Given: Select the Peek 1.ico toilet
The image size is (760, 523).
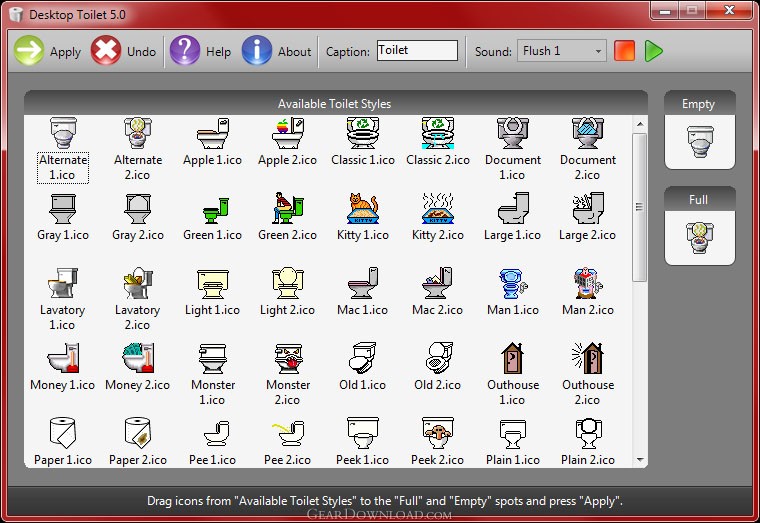Looking at the screenshot, I should point(363,433).
